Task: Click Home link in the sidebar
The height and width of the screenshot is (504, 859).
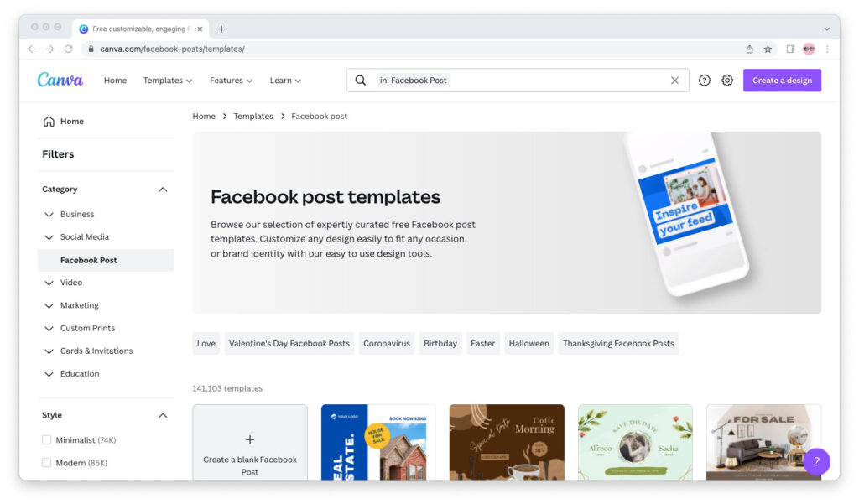Action: (72, 121)
